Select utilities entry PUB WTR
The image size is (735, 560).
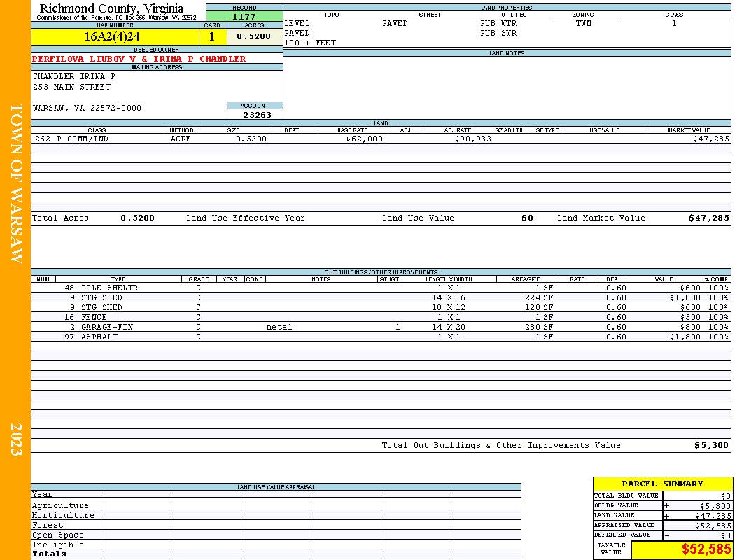point(498,23)
